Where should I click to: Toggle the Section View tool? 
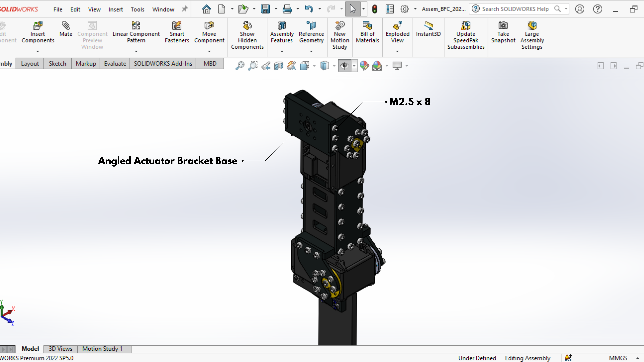279,66
